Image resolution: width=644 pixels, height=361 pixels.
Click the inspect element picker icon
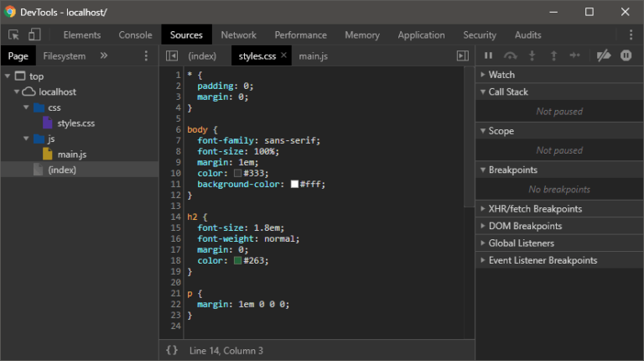click(13, 35)
